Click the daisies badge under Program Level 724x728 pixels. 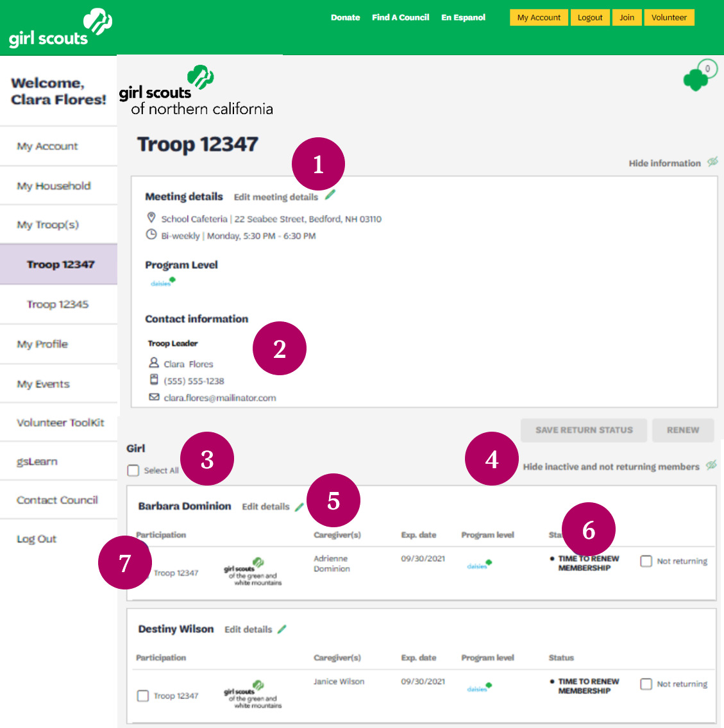pos(163,282)
